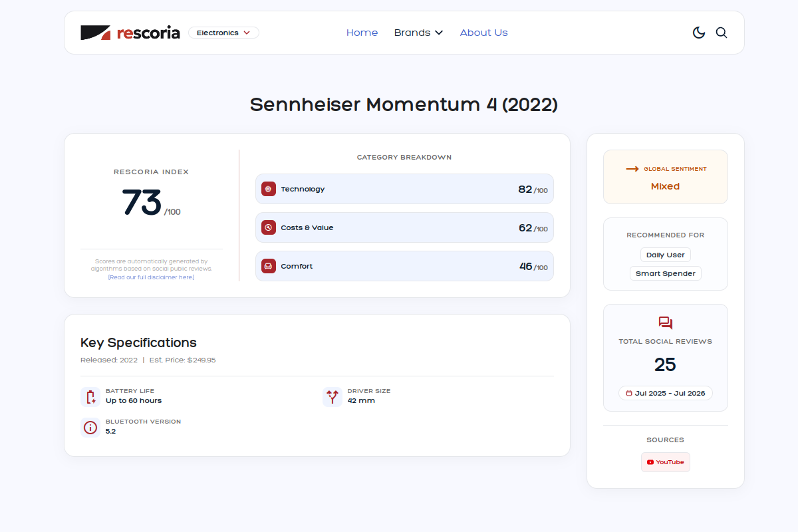Select the Comfort score row
The width and height of the screenshot is (798, 532).
pyautogui.click(x=404, y=266)
